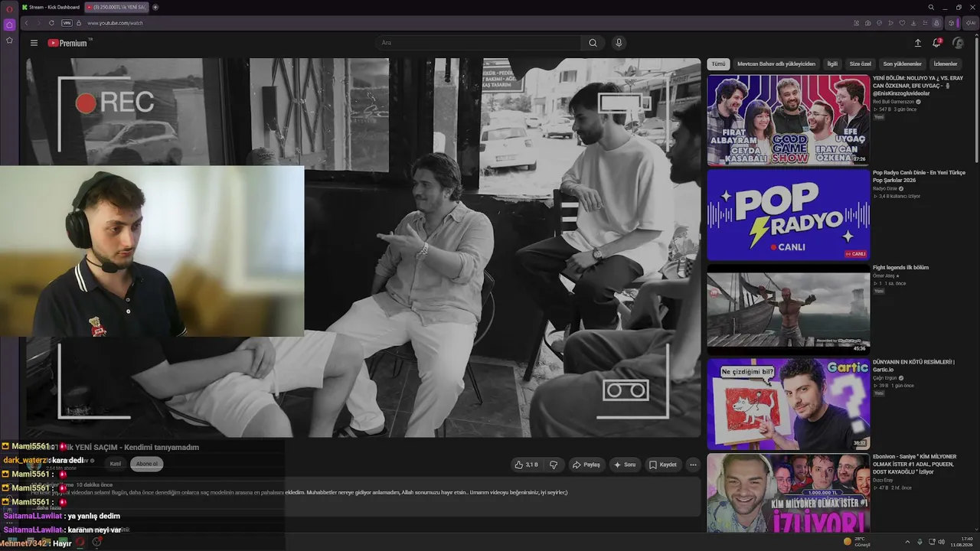Viewport: 980px width, 551px height.
Task: Switch to the YouTube video tab
Action: click(x=116, y=7)
